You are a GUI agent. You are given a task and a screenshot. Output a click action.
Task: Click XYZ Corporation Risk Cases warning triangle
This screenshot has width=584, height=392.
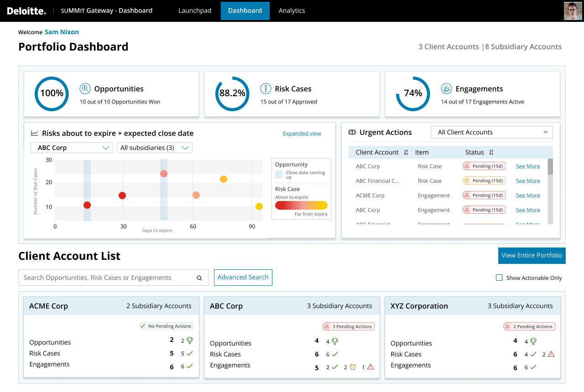(551, 354)
